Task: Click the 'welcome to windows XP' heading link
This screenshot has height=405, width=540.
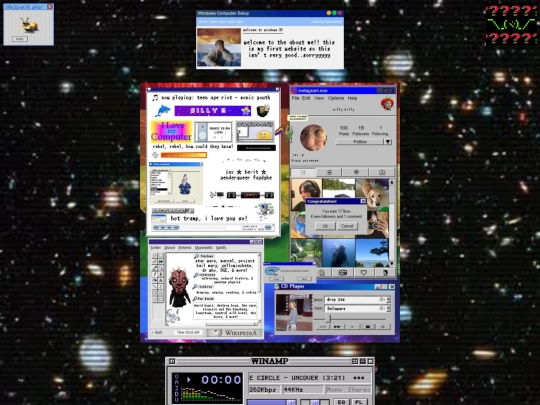Action: tap(263, 30)
